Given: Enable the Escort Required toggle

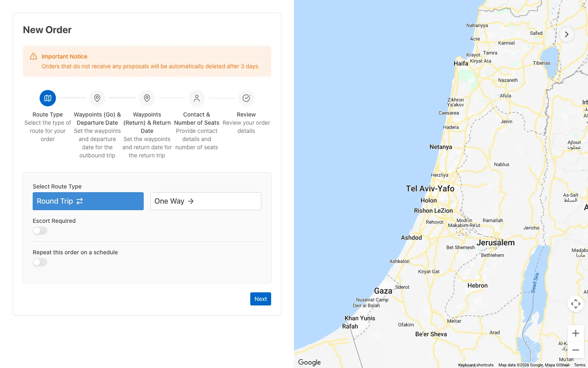Looking at the screenshot, I should point(40,231).
